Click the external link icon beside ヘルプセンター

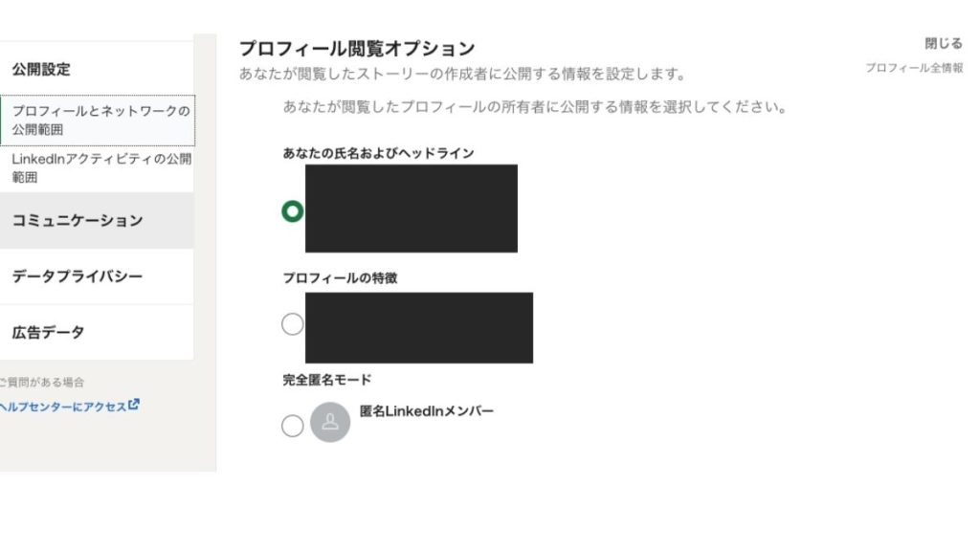click(134, 405)
